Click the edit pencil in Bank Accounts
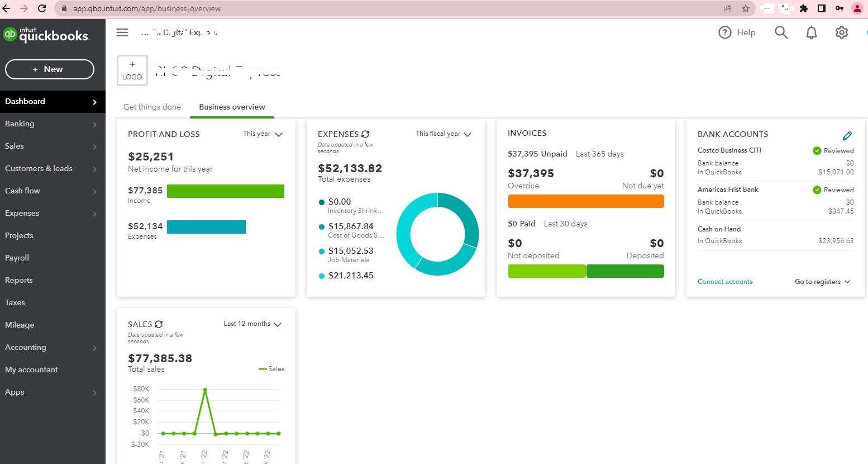868x464 pixels. pos(847,136)
